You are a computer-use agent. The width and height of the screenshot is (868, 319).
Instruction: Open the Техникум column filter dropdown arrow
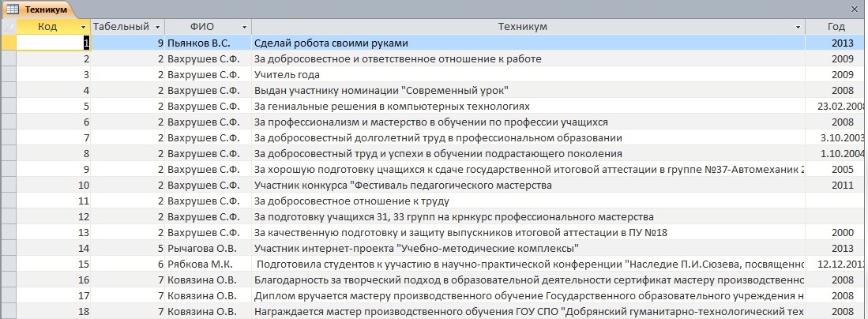[798, 27]
